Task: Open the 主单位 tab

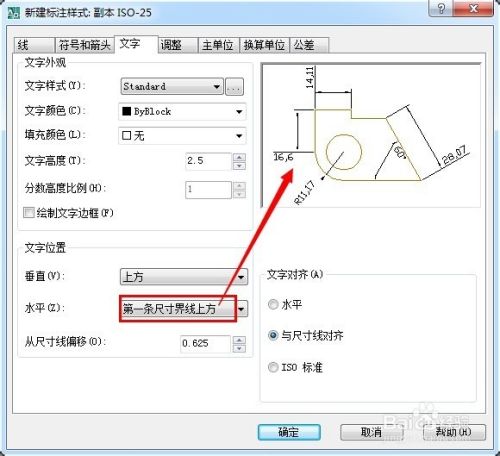Action: (x=218, y=45)
